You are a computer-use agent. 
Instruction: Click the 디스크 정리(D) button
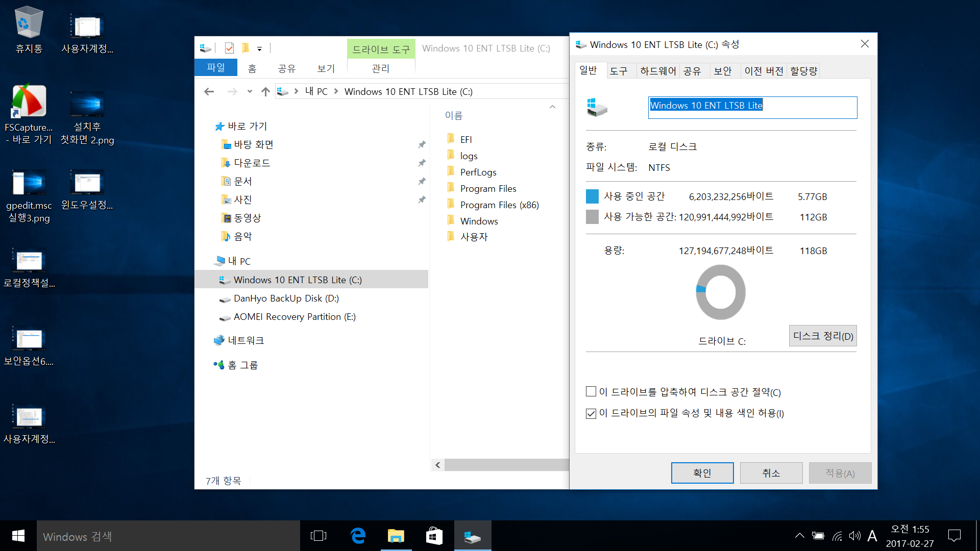pyautogui.click(x=823, y=336)
